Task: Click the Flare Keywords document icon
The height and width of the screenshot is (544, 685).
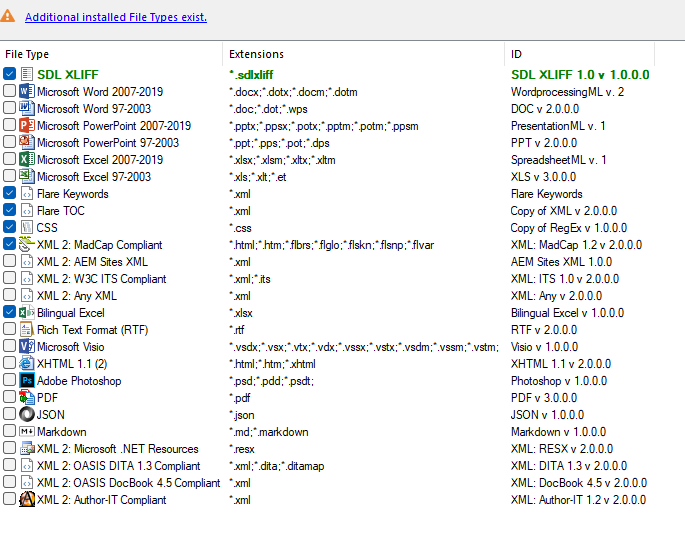Action: 27,194
